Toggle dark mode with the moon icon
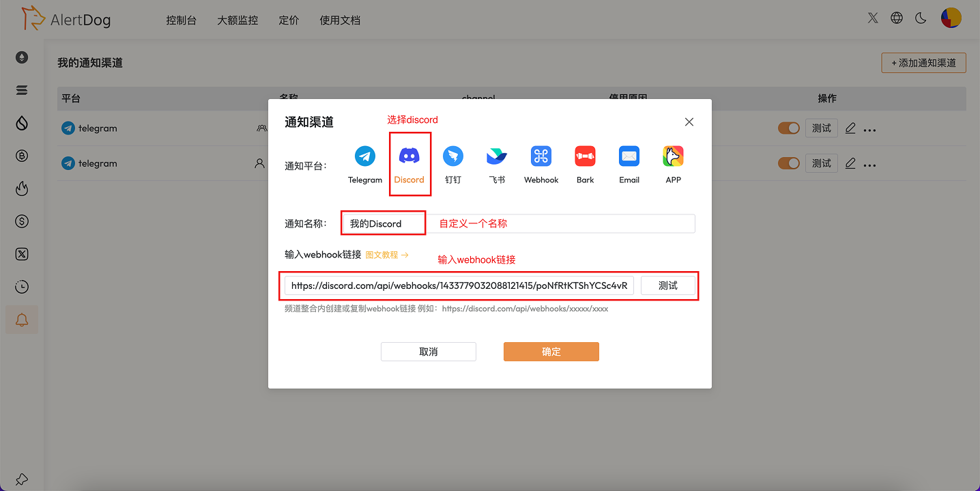 pos(921,18)
